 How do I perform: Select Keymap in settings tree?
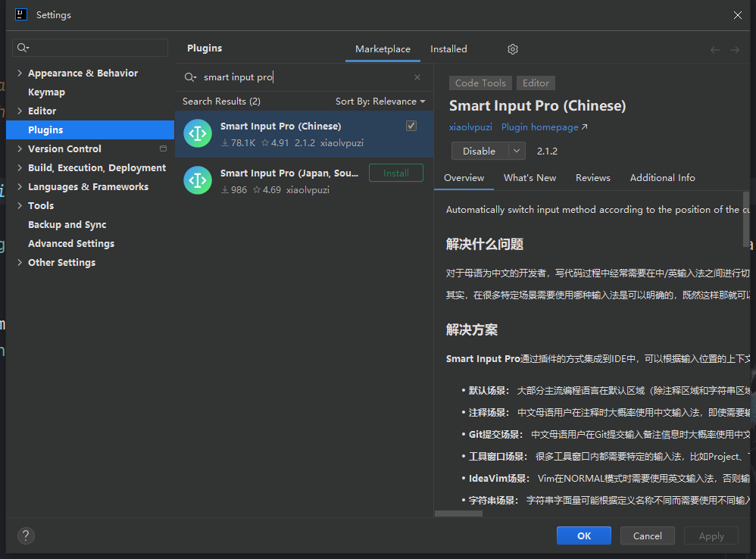[46, 92]
